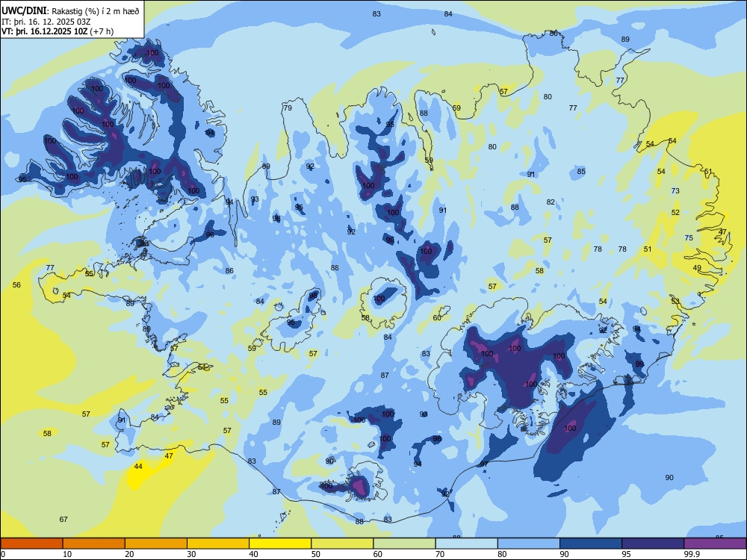Click the medium blue 80–90 legend swatch
The width and height of the screenshot is (747, 560).
pos(529,544)
